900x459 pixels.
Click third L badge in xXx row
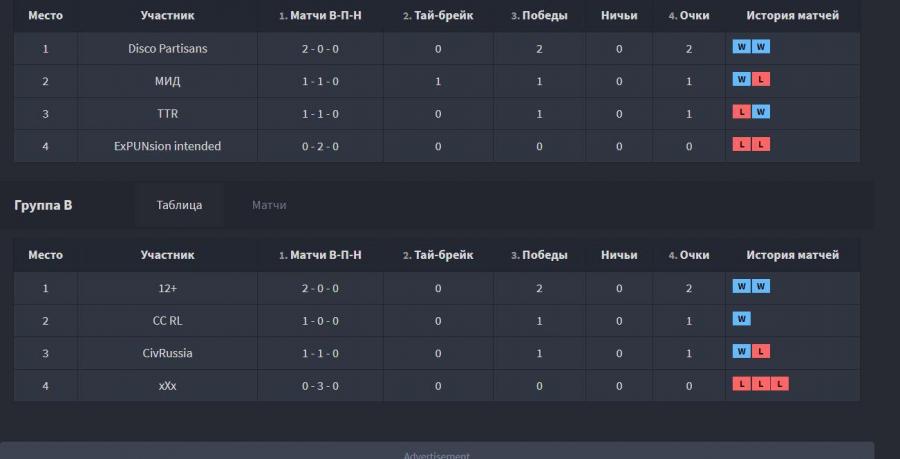click(779, 384)
